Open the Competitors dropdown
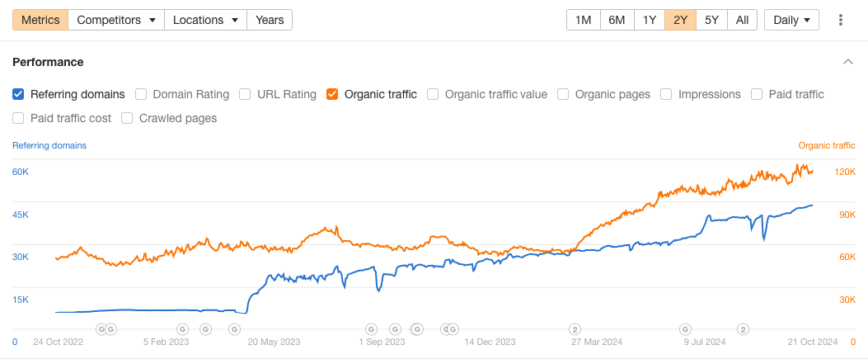Screen dimensions: 868x359 tap(116, 20)
